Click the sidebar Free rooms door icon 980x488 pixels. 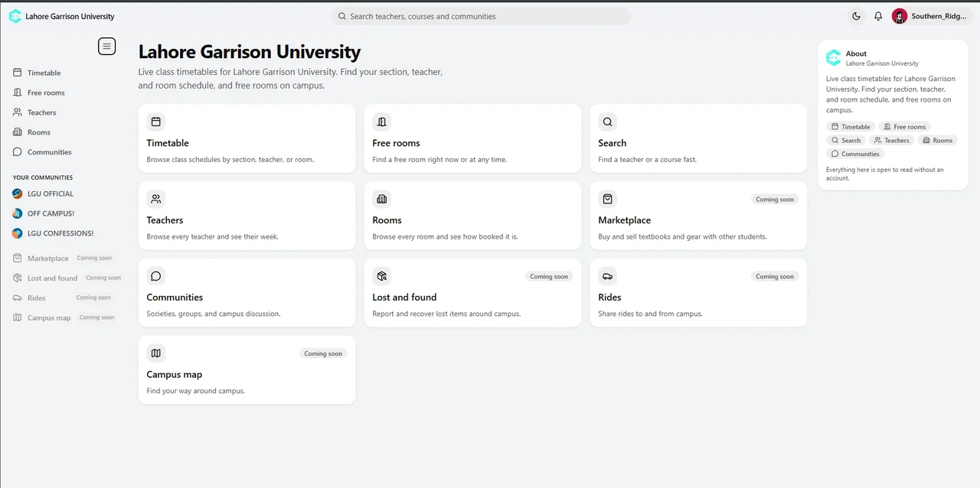[18, 93]
